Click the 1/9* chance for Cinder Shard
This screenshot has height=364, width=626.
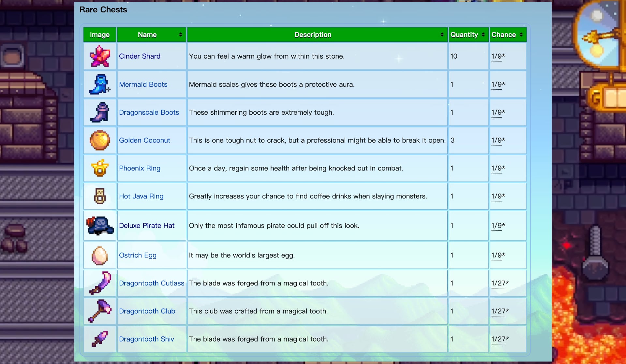(x=498, y=56)
